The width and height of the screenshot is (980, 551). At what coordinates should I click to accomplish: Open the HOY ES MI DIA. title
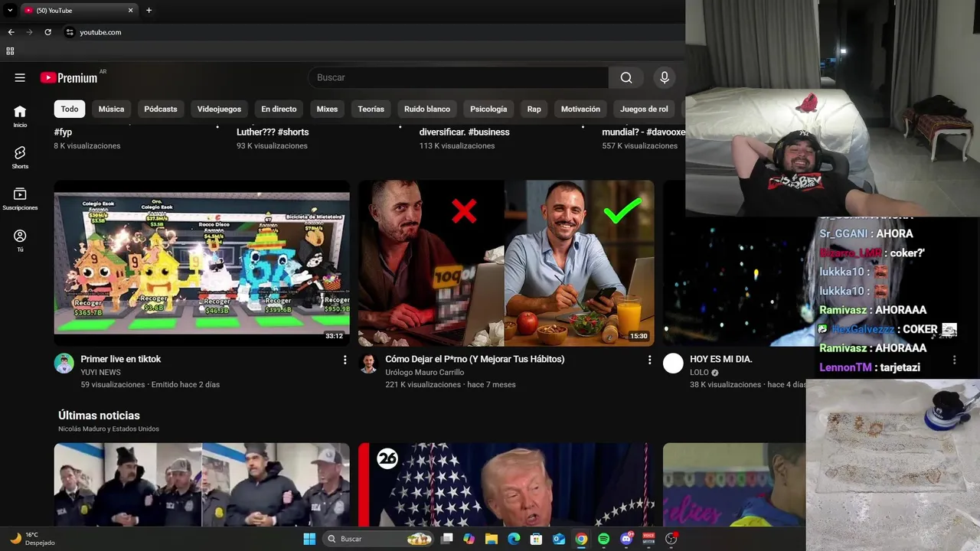point(721,359)
